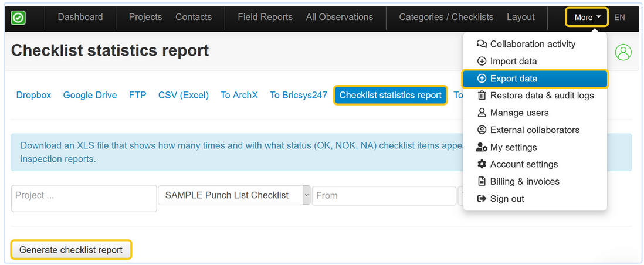Click the From date field
This screenshot has width=644, height=265.
pyautogui.click(x=384, y=195)
